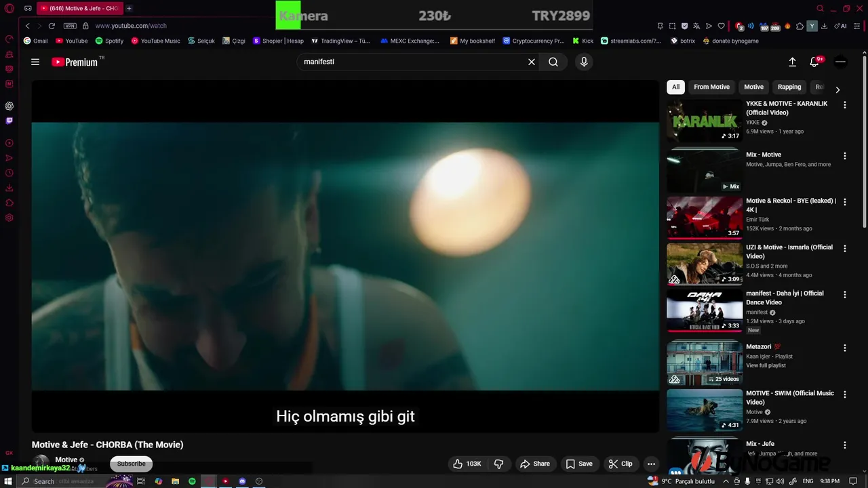Image resolution: width=868 pixels, height=488 pixels.
Task: Open Opera's Aria AI button
Action: (x=841, y=26)
